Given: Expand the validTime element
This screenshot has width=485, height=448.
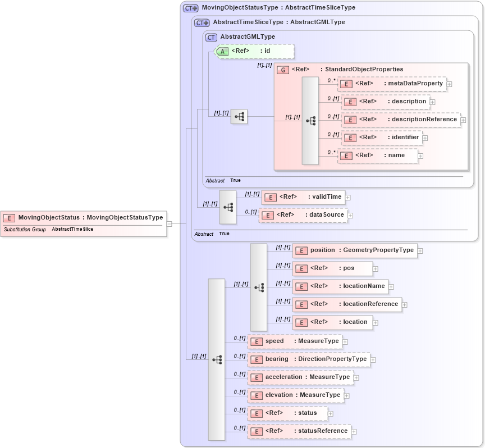Looking at the screenshot, I should click(x=348, y=198).
